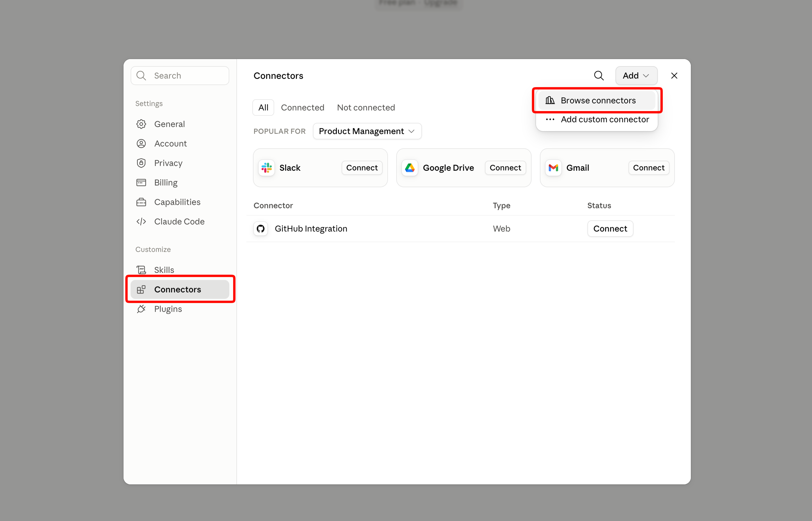
Task: Click the Connector column header
Action: pyautogui.click(x=273, y=206)
